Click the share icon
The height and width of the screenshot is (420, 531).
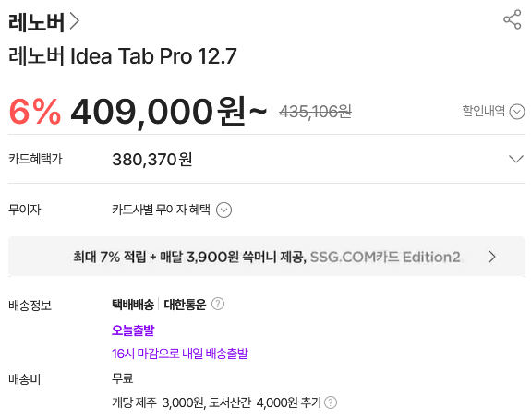(x=513, y=19)
